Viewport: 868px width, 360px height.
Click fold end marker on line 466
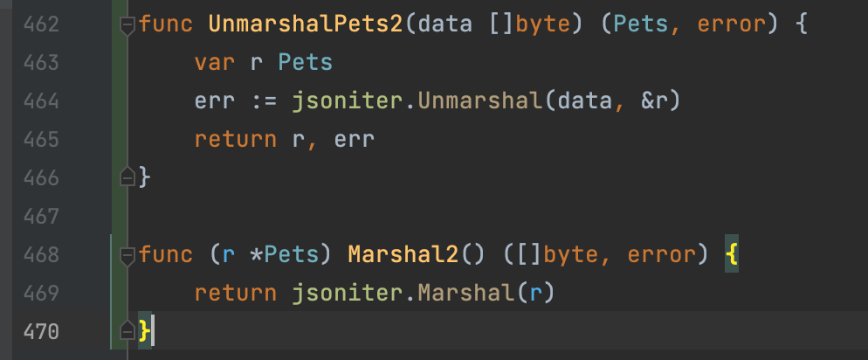coord(127,178)
